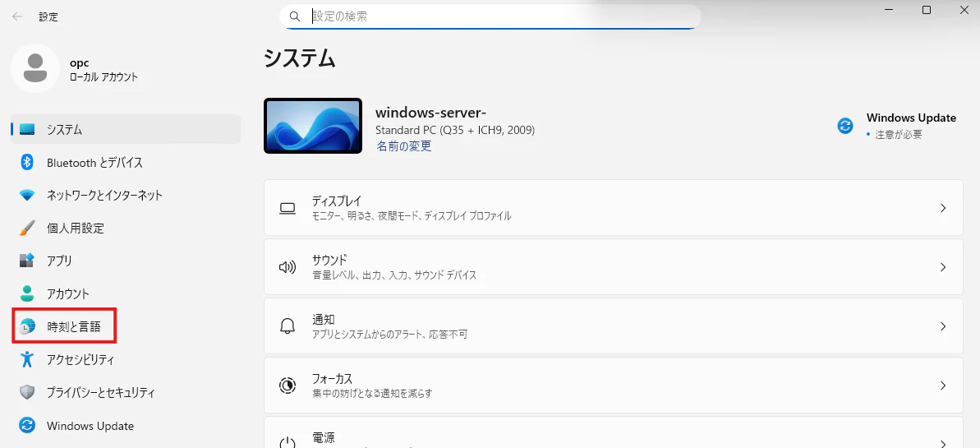Viewport: 980px width, 448px height.
Task: Click the アクセシビリティ figure icon
Action: click(27, 359)
